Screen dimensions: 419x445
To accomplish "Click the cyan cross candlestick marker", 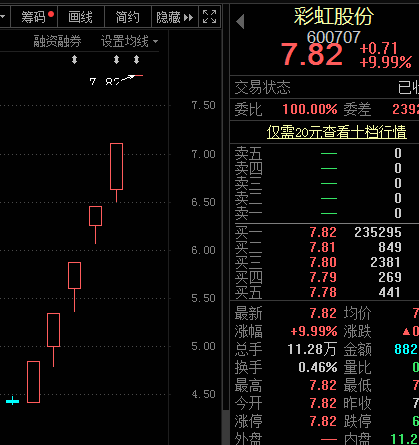I will (x=12, y=401).
